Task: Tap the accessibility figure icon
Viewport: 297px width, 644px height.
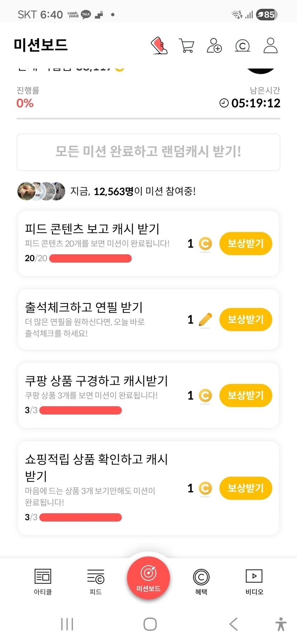Action: tap(281, 624)
